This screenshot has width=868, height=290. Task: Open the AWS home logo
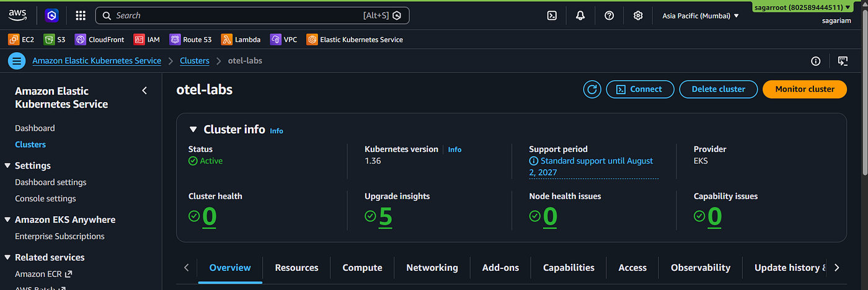point(17,15)
